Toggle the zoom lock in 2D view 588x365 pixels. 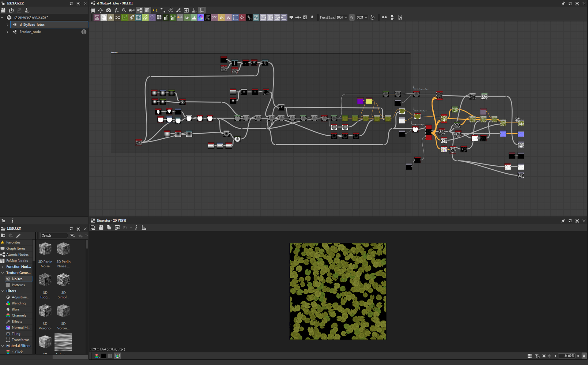584,356
